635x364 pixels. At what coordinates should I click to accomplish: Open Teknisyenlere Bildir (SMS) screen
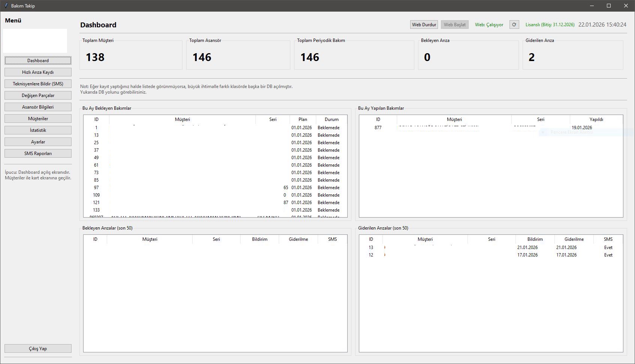37,84
